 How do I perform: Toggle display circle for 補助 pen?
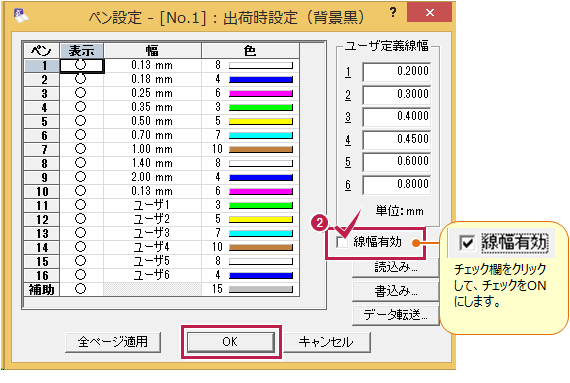point(81,289)
